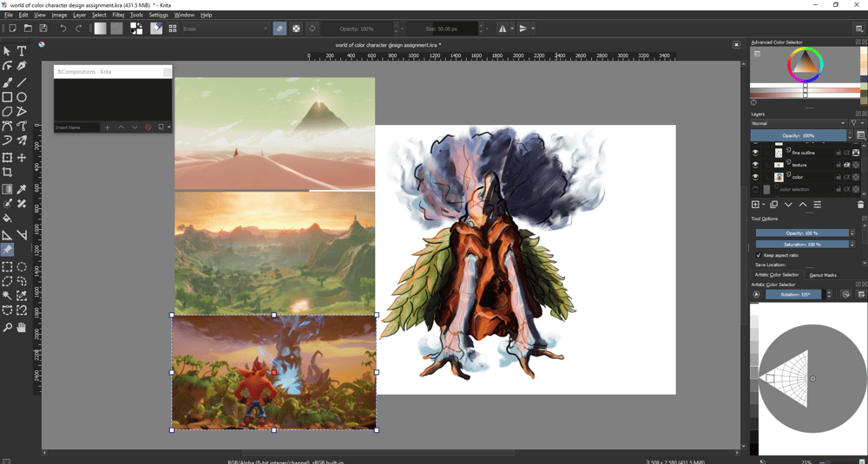Select the Polygon tool

(7, 111)
